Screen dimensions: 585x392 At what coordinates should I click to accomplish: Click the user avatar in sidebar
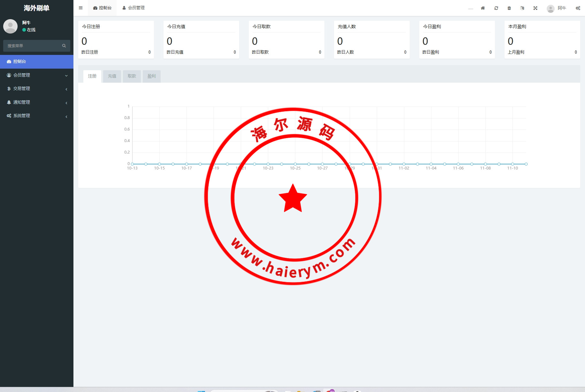pyautogui.click(x=10, y=26)
